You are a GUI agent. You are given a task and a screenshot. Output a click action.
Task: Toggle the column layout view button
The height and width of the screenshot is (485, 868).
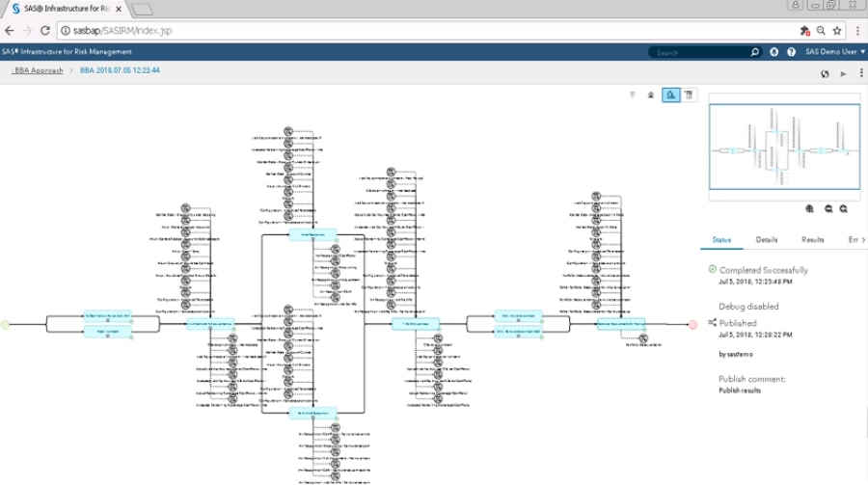(689, 95)
